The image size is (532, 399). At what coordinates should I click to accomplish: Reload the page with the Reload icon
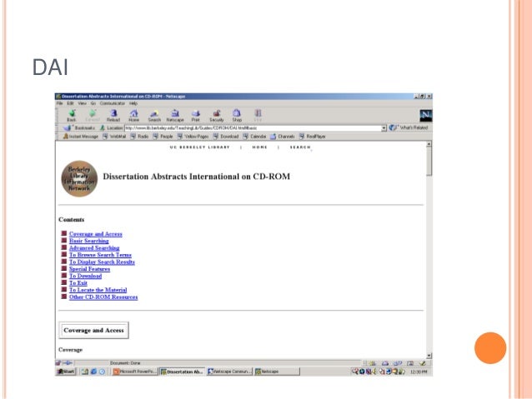point(113,116)
